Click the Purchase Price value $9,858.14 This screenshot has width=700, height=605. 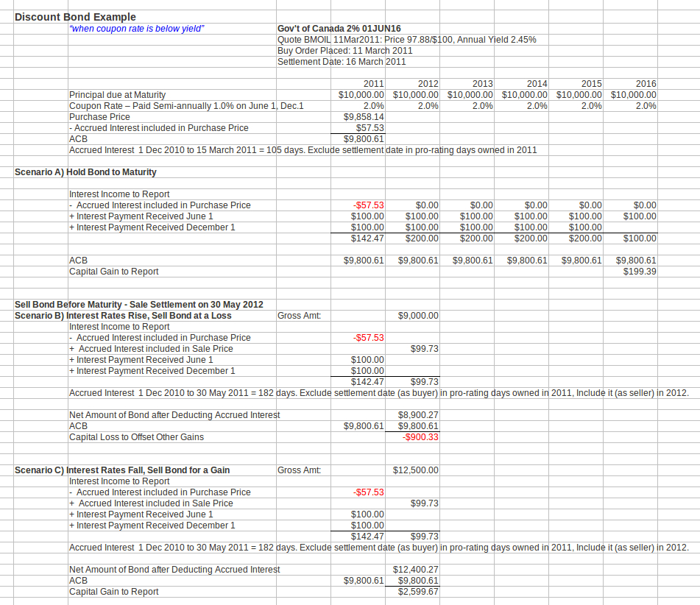(x=364, y=117)
